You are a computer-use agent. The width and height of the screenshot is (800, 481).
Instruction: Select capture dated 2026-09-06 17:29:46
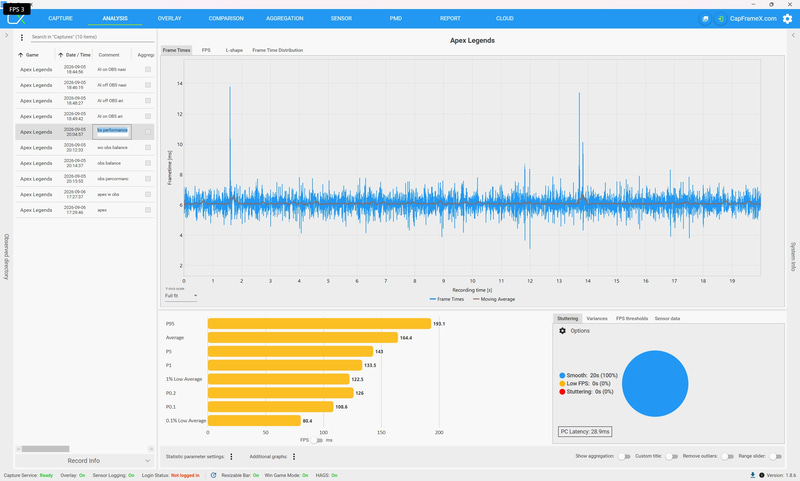click(x=85, y=210)
